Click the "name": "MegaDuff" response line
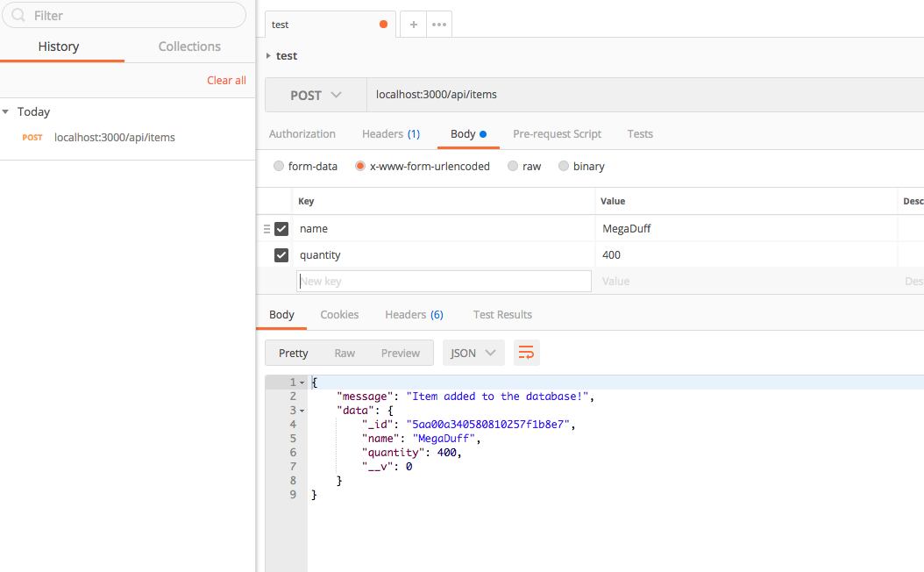The height and width of the screenshot is (572, 924). point(422,439)
